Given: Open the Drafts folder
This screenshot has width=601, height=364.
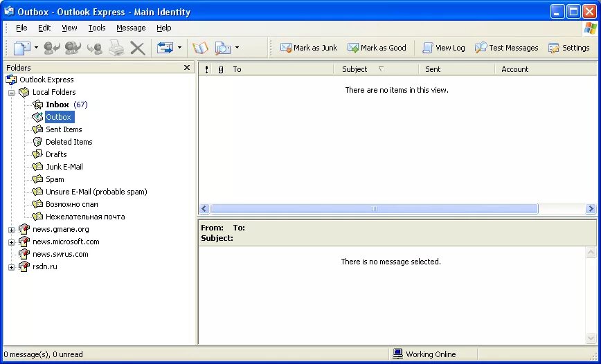Looking at the screenshot, I should [56, 154].
